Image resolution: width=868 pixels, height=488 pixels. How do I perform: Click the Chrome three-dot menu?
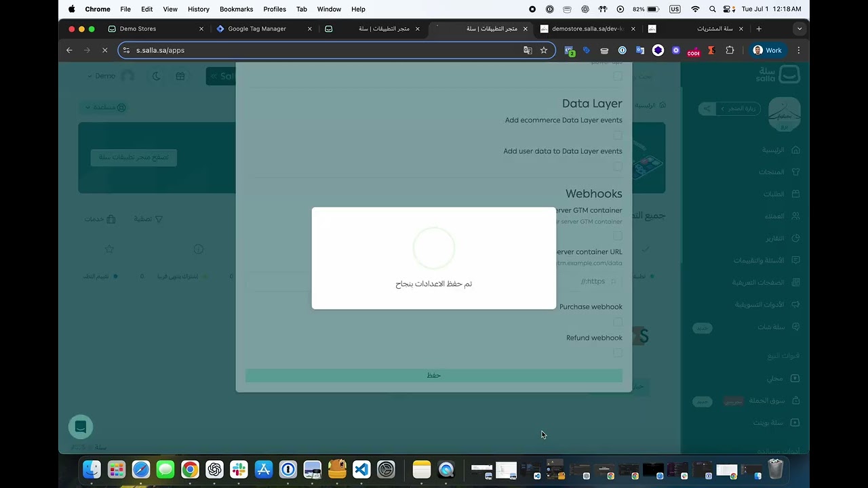(799, 50)
